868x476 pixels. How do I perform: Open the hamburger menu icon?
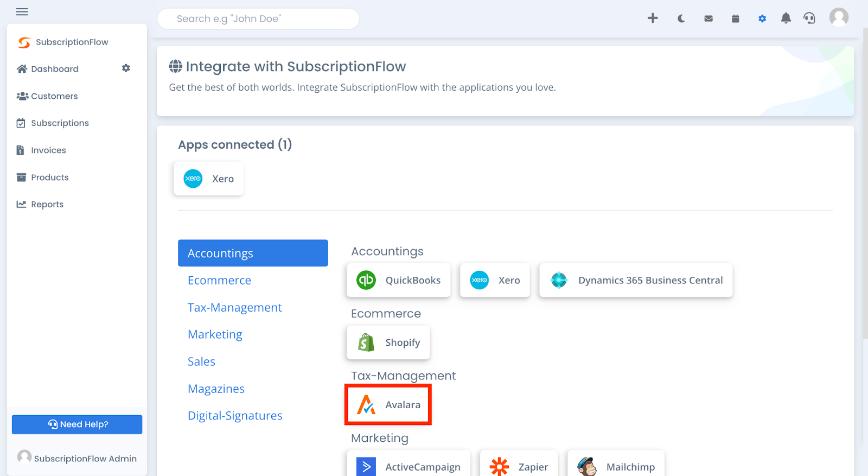coord(22,11)
